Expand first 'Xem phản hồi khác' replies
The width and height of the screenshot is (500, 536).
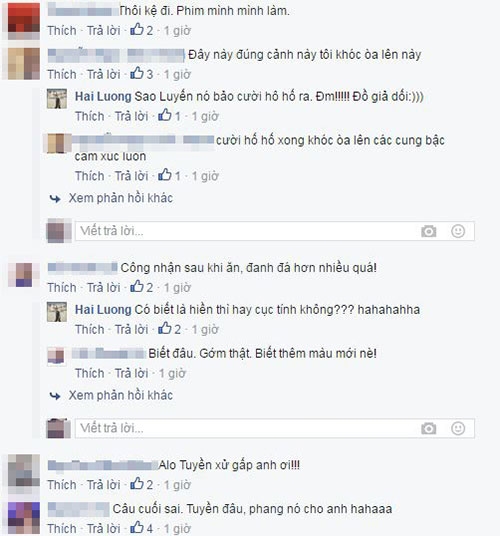click(x=120, y=198)
